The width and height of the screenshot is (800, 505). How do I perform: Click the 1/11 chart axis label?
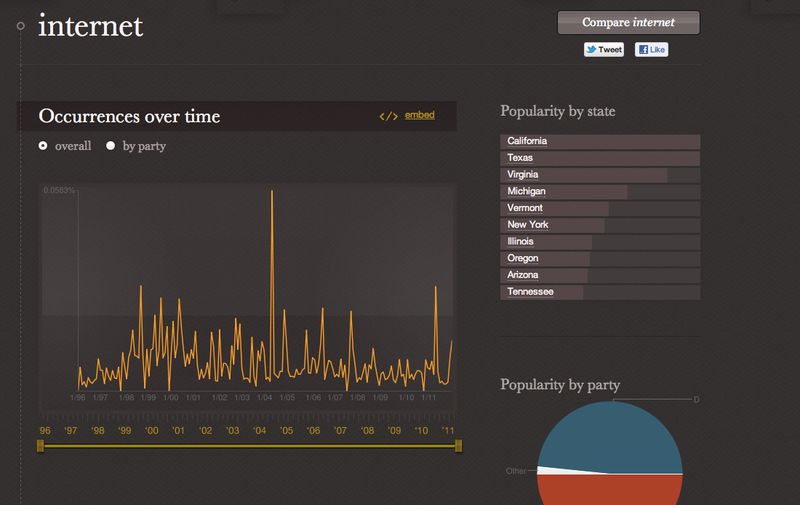click(429, 397)
